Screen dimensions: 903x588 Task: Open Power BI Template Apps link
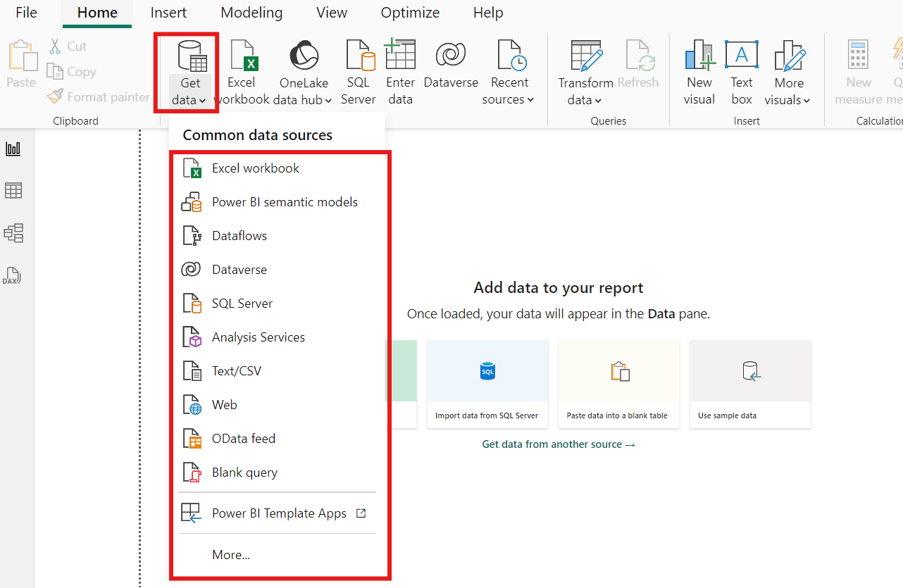click(278, 513)
